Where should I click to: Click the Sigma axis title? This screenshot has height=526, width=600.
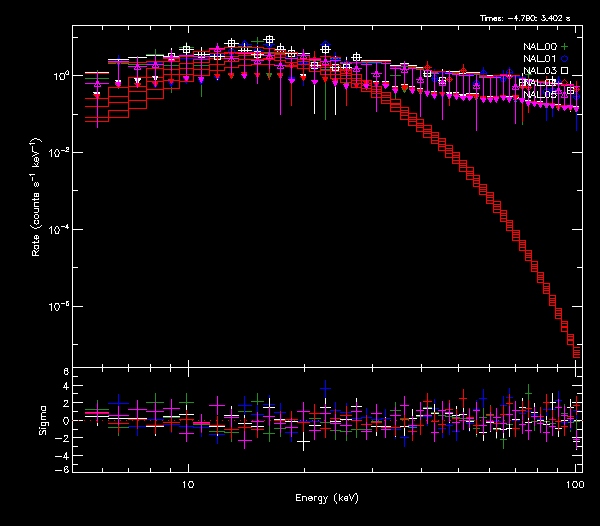click(x=43, y=420)
